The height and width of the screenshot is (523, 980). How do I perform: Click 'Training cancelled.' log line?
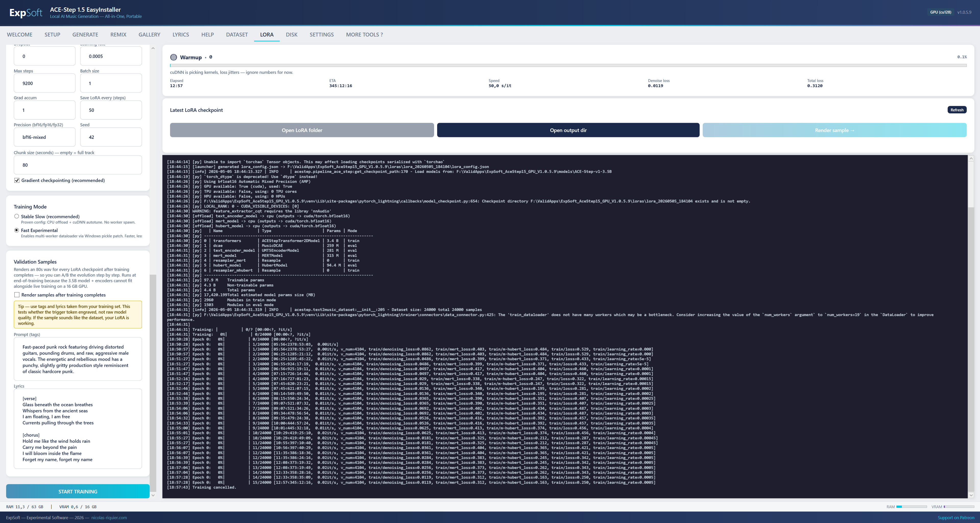214,487
